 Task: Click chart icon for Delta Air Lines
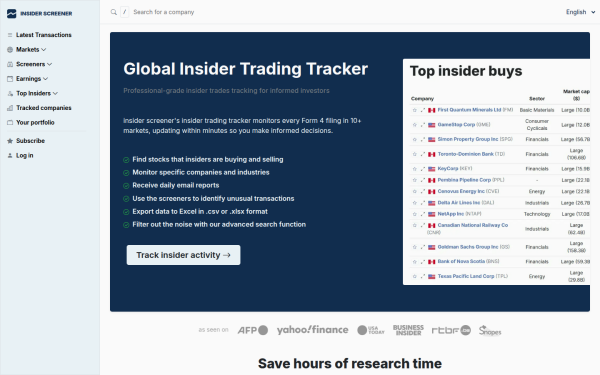[x=423, y=203]
